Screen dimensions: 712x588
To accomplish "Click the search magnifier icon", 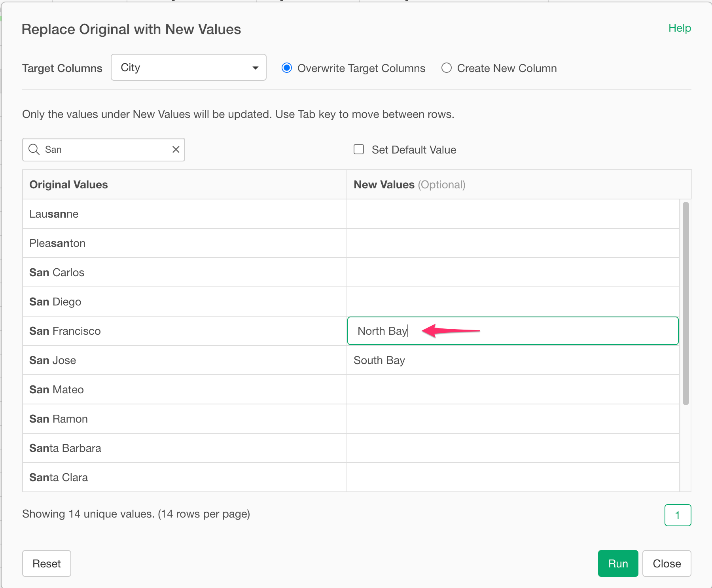I will click(x=34, y=150).
